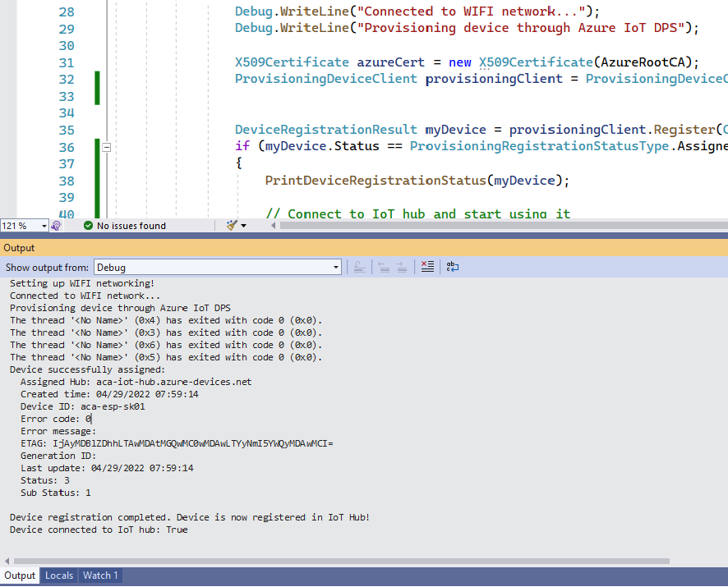Open the Code Cleanup dropdown arrow
Viewport: 728px width, 587px height.
(x=243, y=227)
